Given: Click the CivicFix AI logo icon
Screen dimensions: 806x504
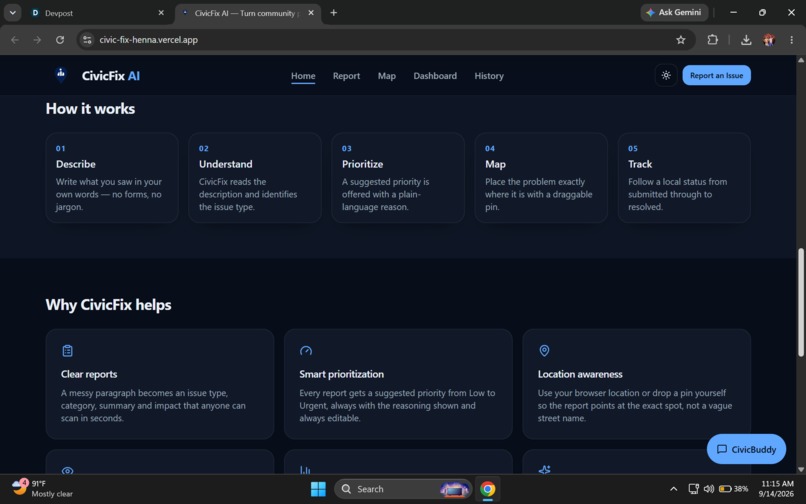Looking at the screenshot, I should tap(61, 75).
